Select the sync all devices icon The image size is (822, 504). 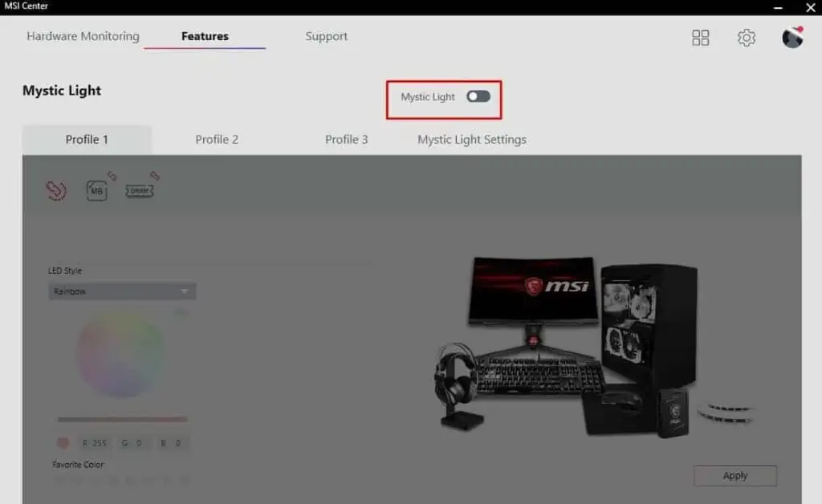pos(56,190)
